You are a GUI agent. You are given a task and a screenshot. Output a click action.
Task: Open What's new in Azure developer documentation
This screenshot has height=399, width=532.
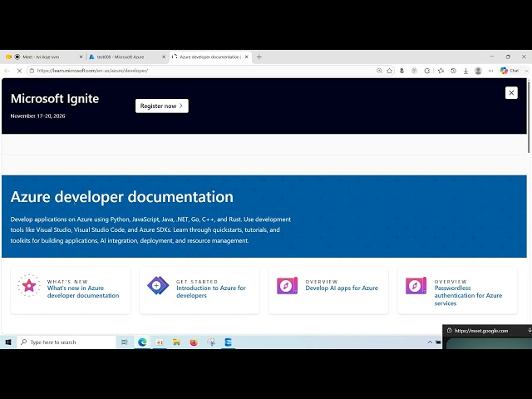(83, 292)
